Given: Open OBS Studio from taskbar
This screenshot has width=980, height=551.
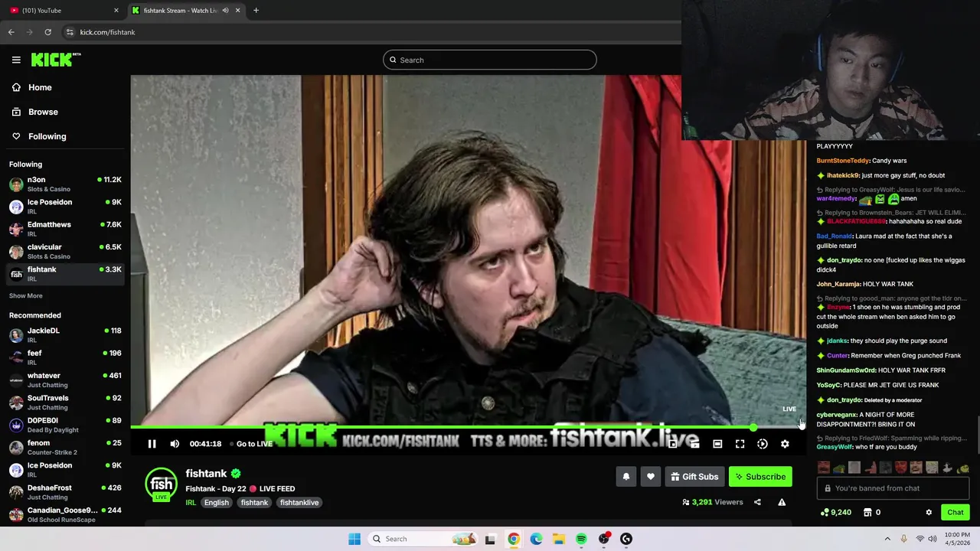Looking at the screenshot, I should [x=604, y=539].
